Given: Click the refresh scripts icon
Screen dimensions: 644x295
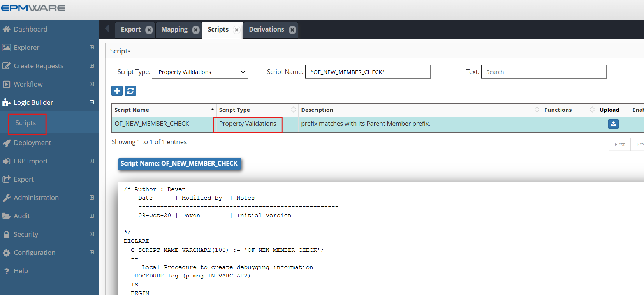Looking at the screenshot, I should click(130, 91).
